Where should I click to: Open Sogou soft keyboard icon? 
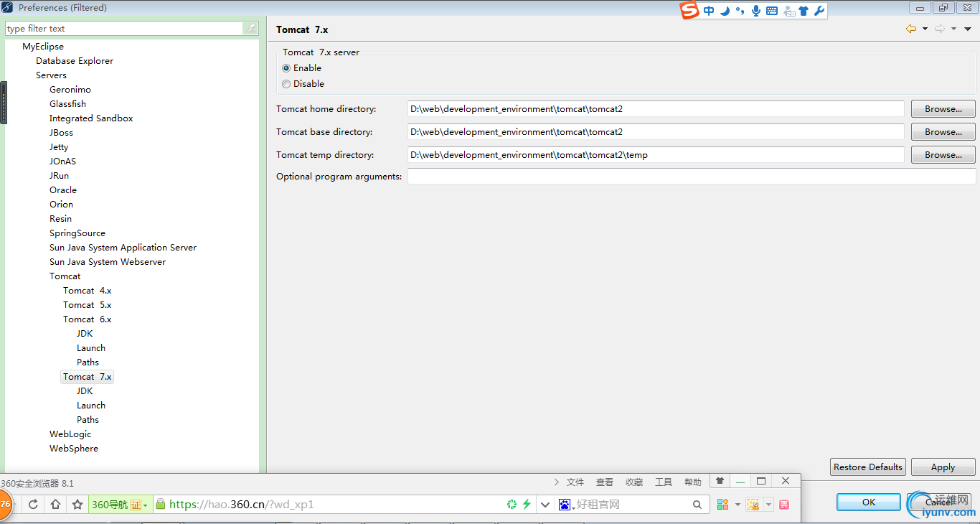(772, 11)
